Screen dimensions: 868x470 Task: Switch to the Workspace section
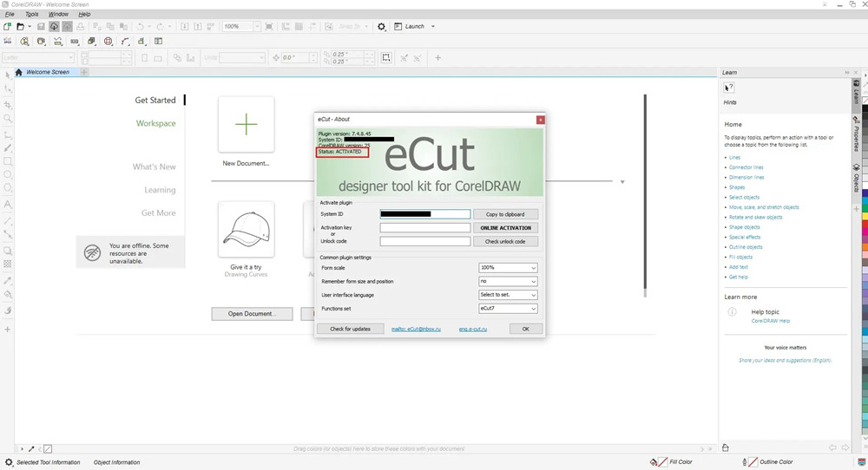155,123
